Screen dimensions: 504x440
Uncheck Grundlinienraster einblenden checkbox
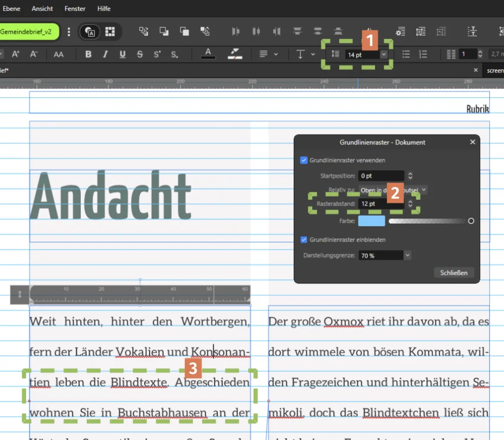click(303, 240)
